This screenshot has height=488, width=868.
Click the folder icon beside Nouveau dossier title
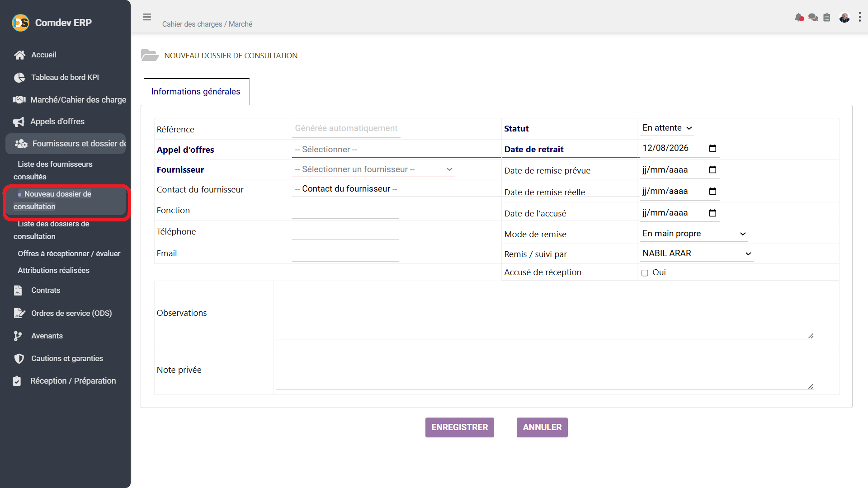[150, 56]
